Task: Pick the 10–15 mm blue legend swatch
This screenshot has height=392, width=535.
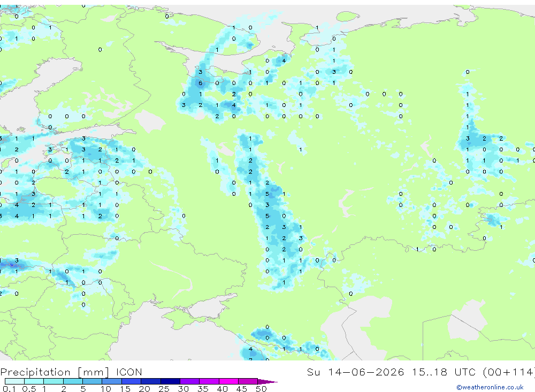Action: pos(112,381)
